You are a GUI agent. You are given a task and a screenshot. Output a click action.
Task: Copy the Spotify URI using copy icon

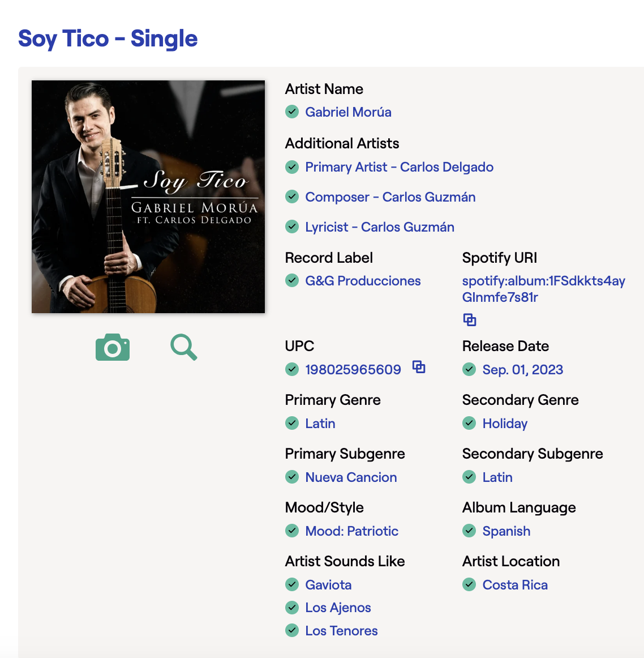tap(470, 320)
